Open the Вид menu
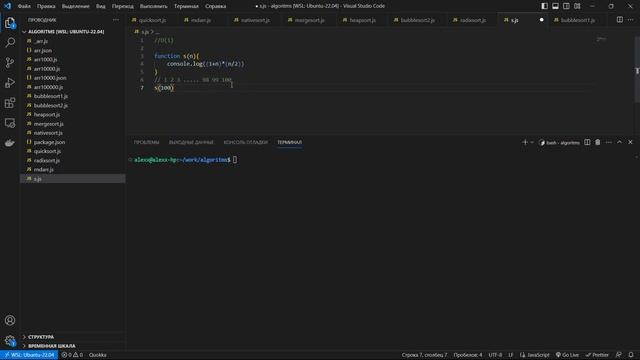Screen dimensions: 640x360 click(100, 6)
